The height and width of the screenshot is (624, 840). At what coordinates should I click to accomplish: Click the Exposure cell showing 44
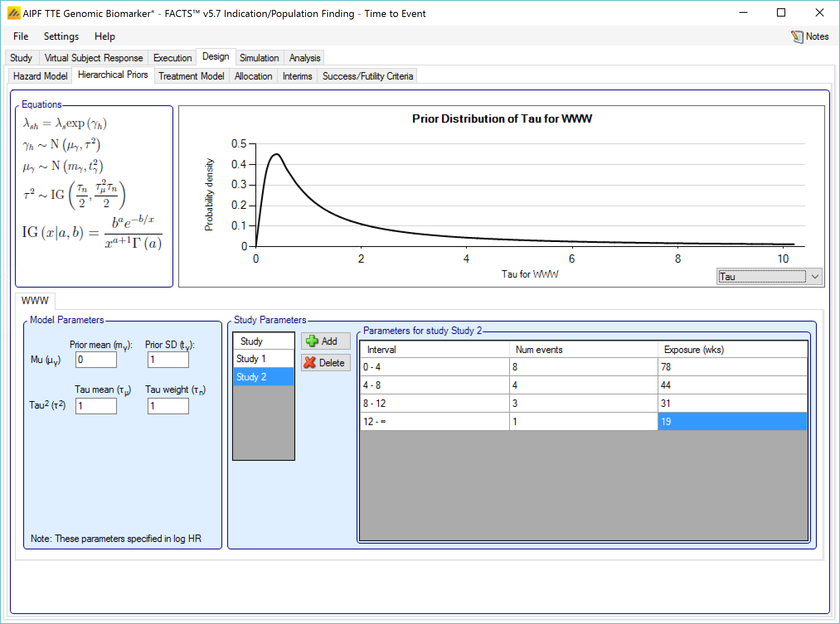(x=732, y=385)
